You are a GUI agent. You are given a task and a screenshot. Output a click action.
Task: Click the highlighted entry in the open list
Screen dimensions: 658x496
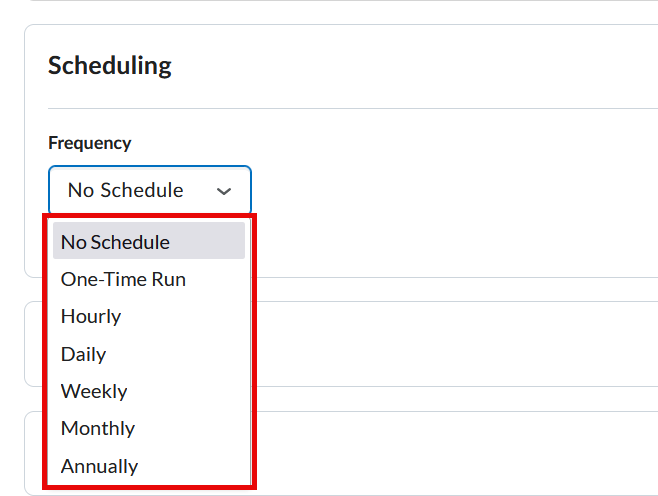click(148, 242)
